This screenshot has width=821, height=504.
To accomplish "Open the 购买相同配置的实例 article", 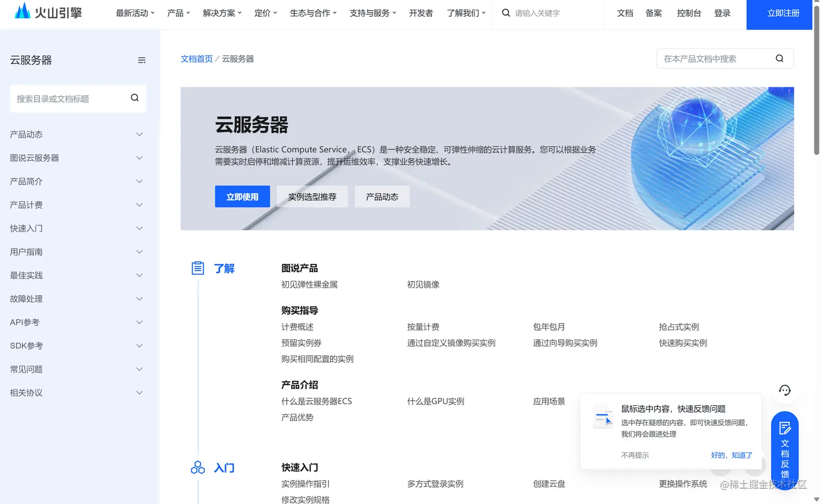I will click(318, 359).
